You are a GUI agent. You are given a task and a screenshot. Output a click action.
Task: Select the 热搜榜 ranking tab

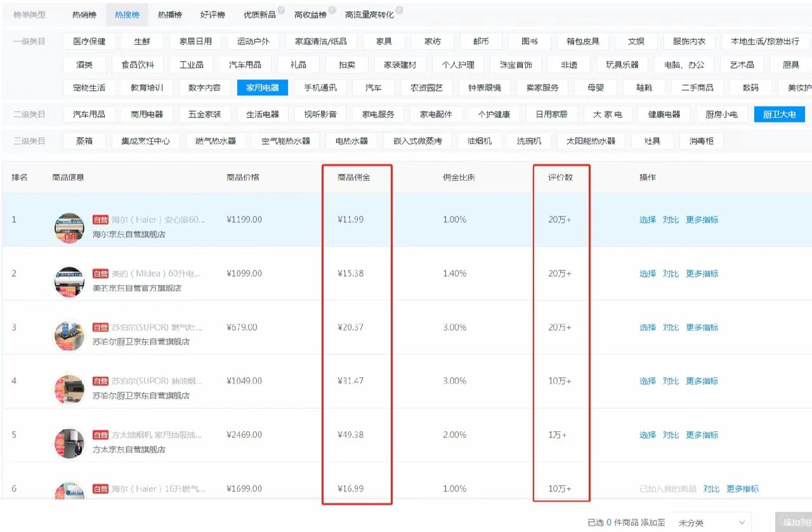click(127, 14)
